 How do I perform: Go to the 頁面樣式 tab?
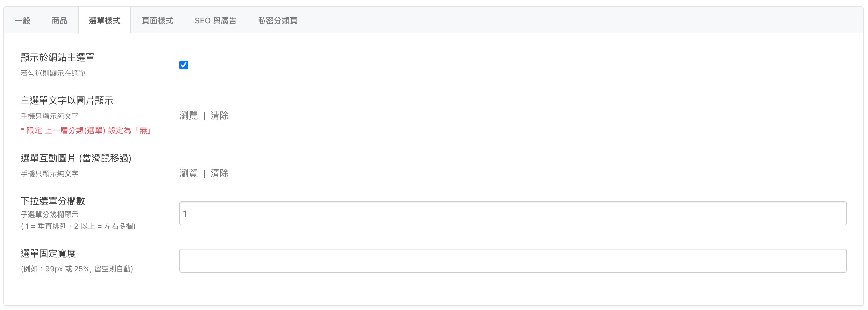tap(157, 21)
